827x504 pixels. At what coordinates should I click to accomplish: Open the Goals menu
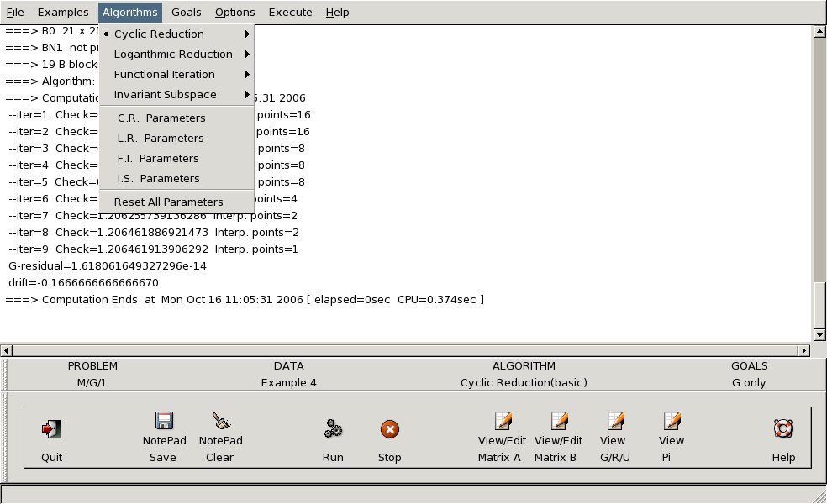(186, 13)
